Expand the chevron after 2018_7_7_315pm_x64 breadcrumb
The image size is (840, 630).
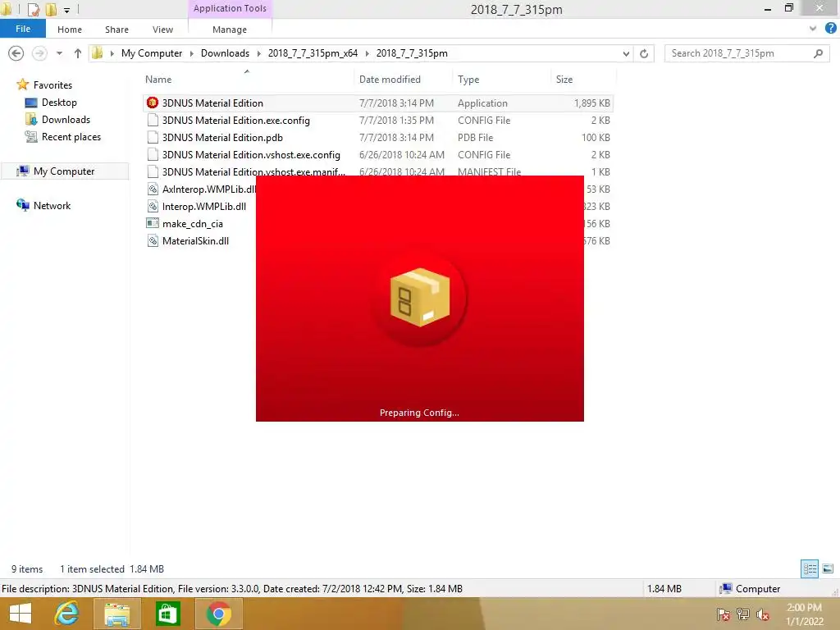[x=367, y=53]
